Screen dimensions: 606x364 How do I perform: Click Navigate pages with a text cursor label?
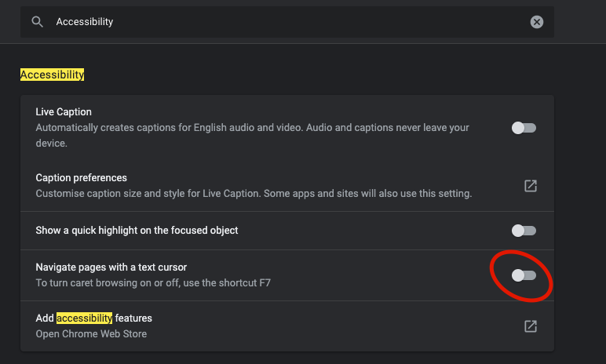click(x=111, y=268)
